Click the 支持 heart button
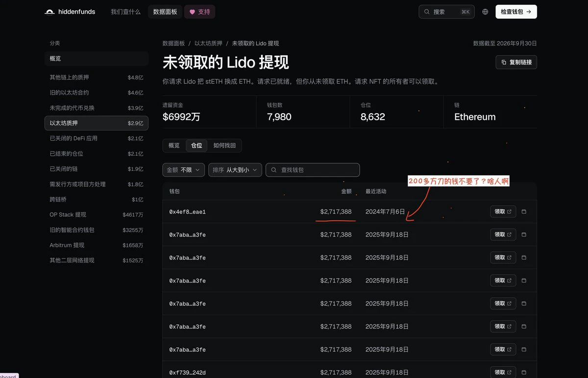The image size is (588, 378). point(199,12)
